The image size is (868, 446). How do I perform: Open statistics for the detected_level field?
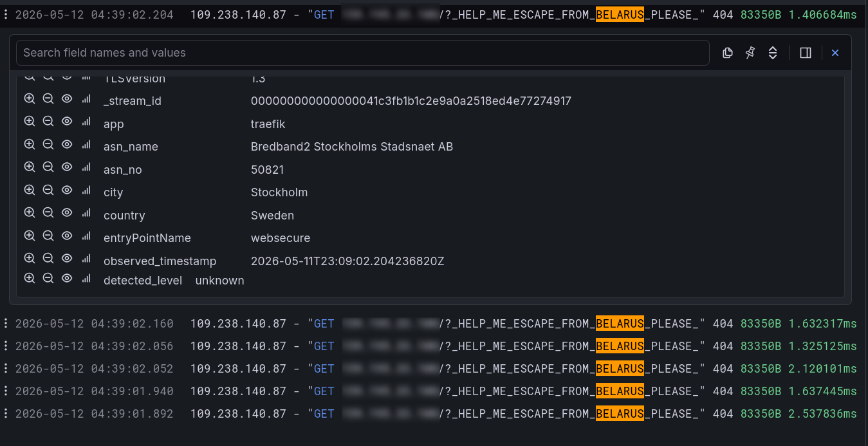pos(86,278)
